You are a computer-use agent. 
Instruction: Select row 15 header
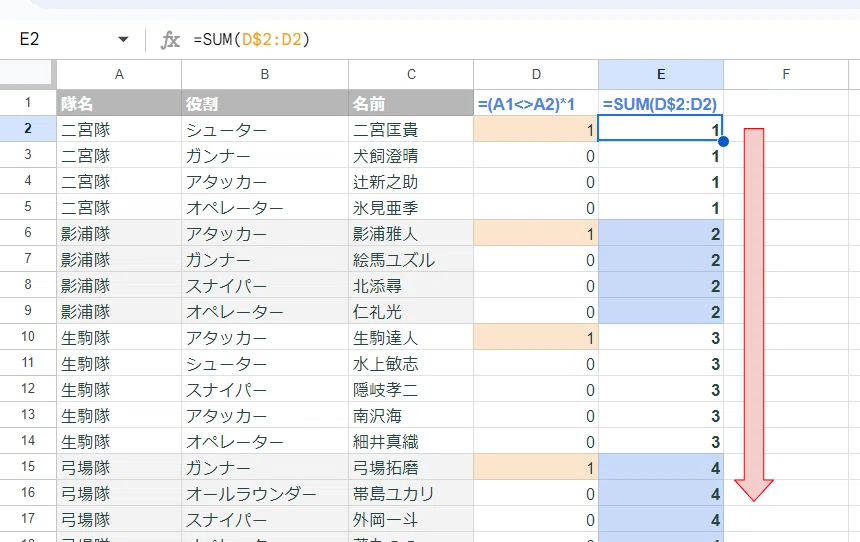click(28, 466)
